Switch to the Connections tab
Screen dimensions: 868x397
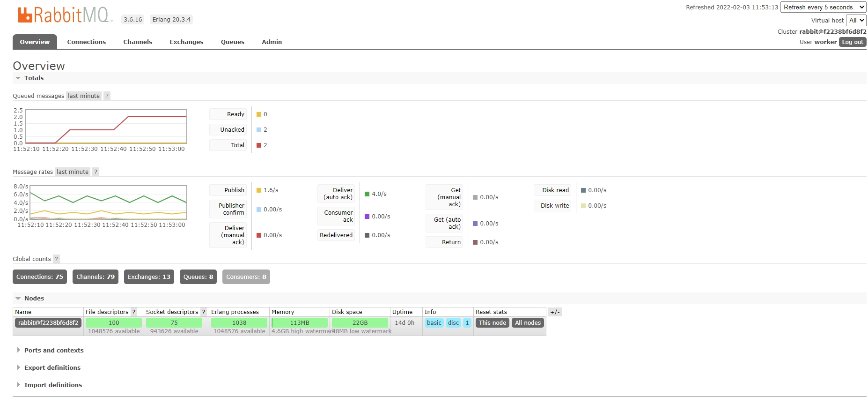pyautogui.click(x=87, y=42)
